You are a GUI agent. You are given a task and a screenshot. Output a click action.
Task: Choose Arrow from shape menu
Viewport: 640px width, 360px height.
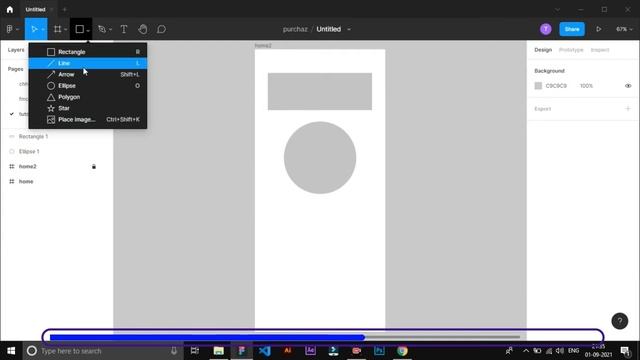coord(88,74)
